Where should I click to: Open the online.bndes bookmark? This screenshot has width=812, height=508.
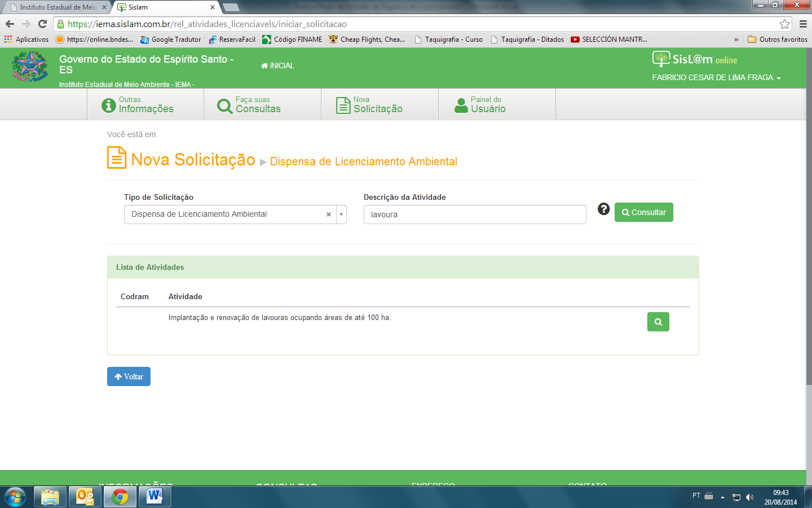tap(94, 40)
